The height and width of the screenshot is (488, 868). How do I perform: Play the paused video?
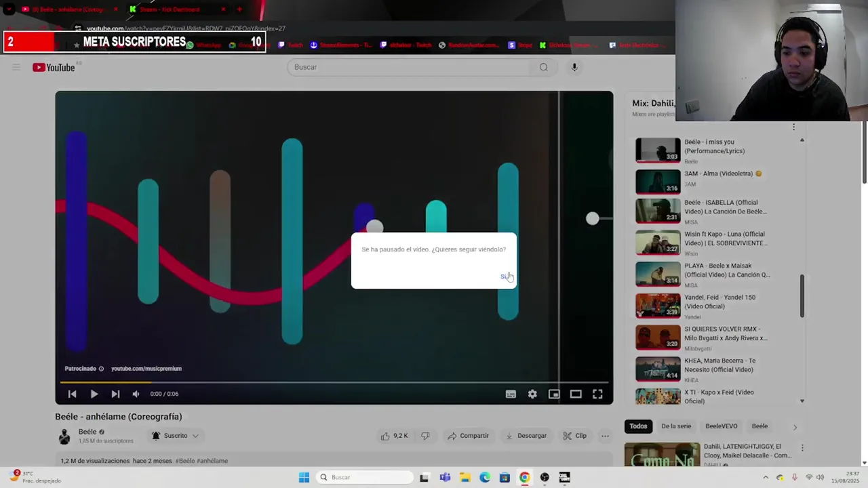[x=94, y=394]
